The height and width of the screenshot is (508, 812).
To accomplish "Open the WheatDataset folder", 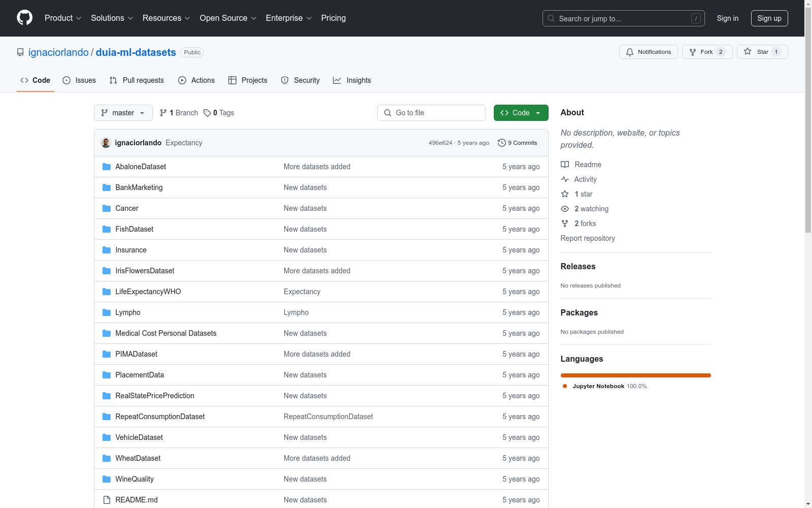I will click(x=138, y=458).
